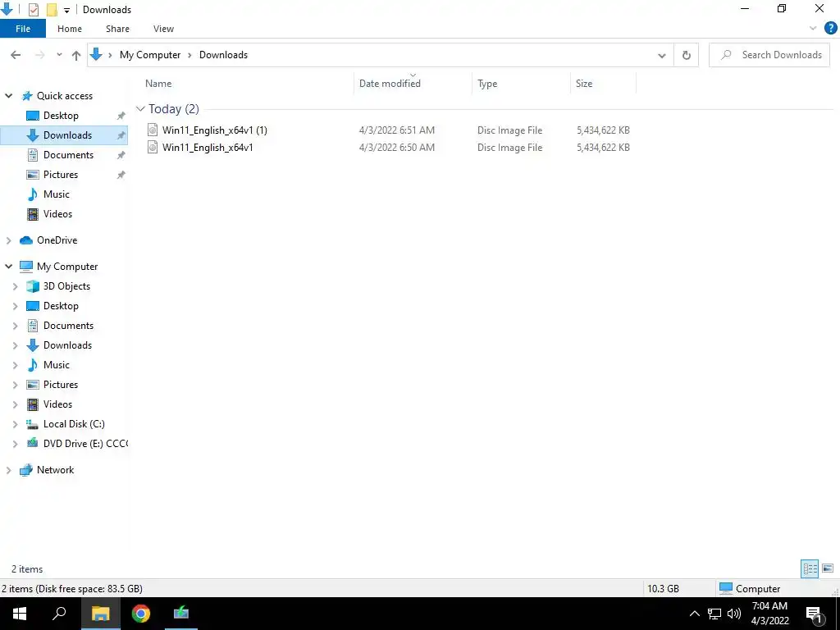Image resolution: width=840 pixels, height=630 pixels.
Task: Collapse the Quick access tree node
Action: pyautogui.click(x=8, y=96)
